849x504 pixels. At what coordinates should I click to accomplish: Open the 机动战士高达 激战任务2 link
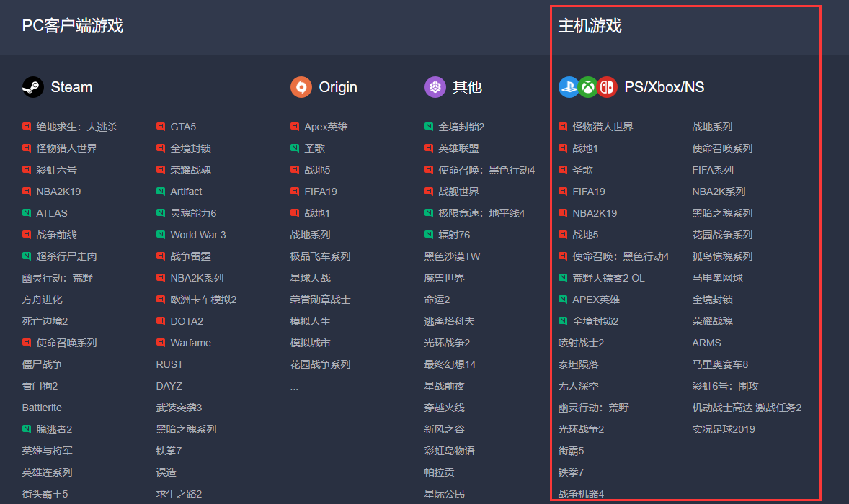tap(747, 408)
